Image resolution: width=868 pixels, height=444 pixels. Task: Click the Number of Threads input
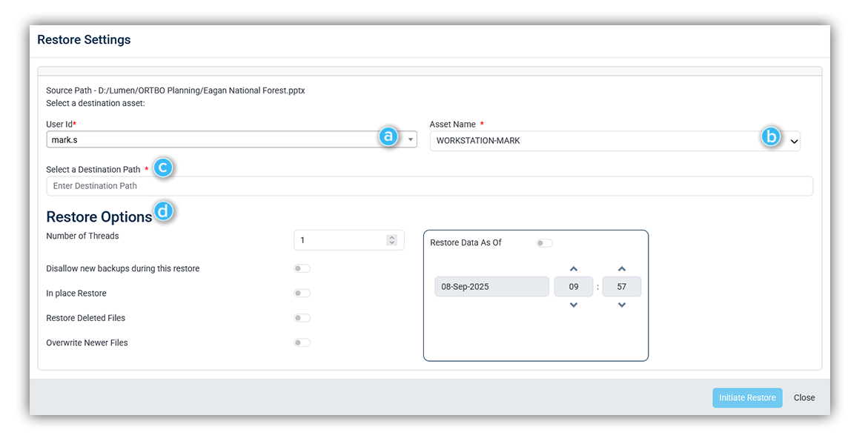348,240
